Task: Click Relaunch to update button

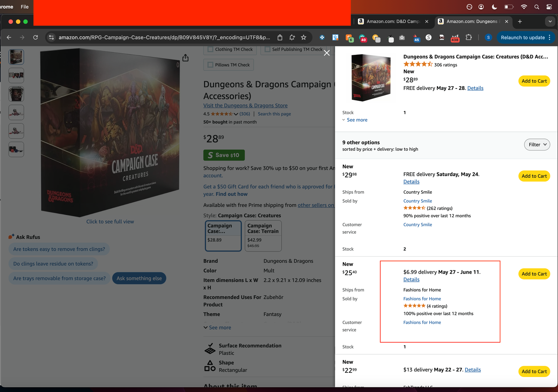Action: click(522, 37)
